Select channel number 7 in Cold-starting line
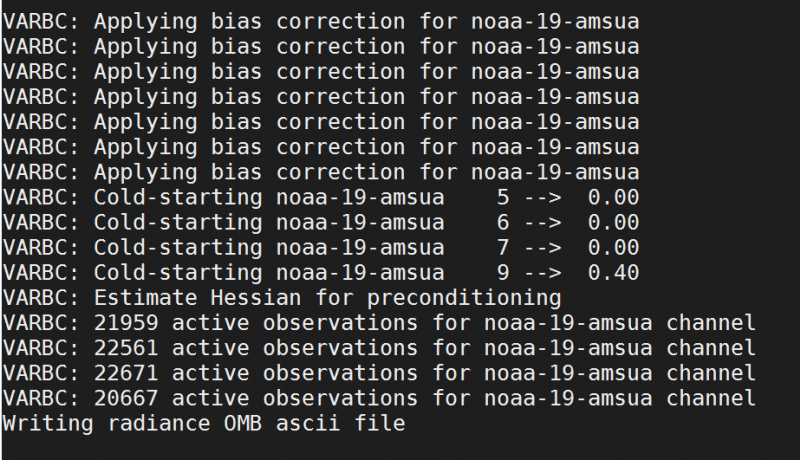The width and height of the screenshot is (800, 460). (502, 247)
